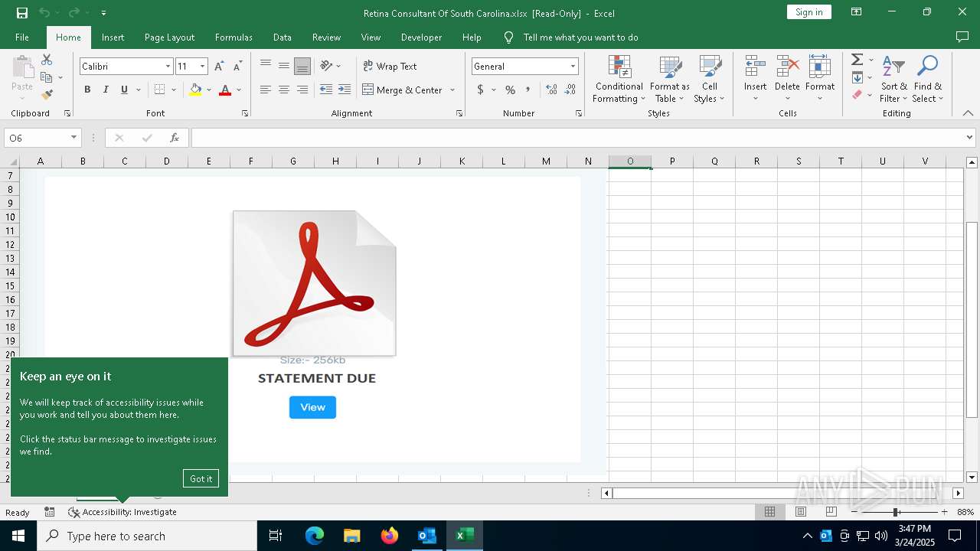Viewport: 980px width, 551px height.
Task: Increase decimal places
Action: pos(552,90)
